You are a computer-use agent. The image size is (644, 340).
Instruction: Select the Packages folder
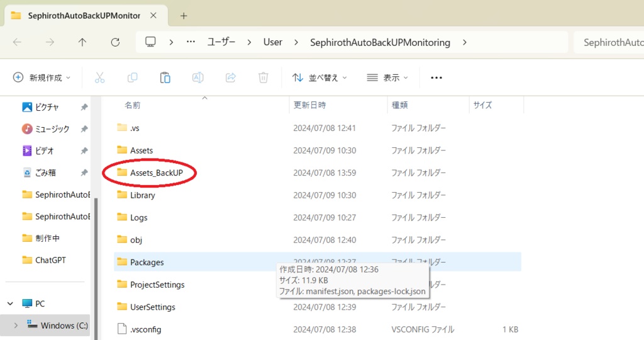[x=147, y=262]
